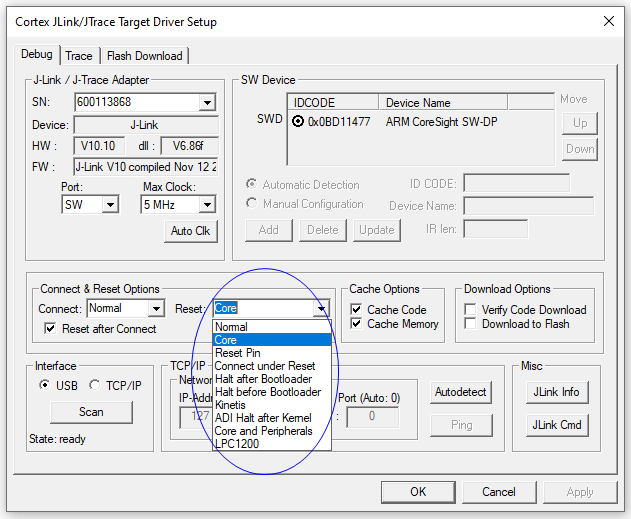
Task: Confirm with the OK button
Action: pos(418,492)
